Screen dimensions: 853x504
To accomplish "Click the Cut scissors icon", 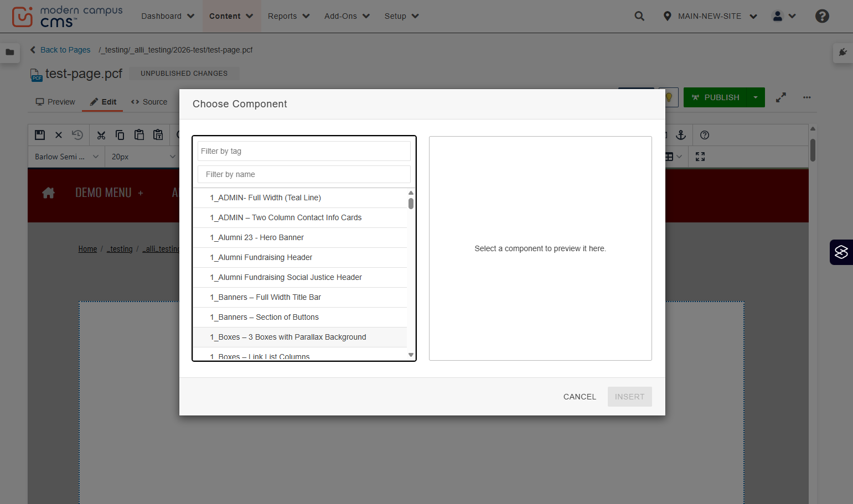I will 101,135.
